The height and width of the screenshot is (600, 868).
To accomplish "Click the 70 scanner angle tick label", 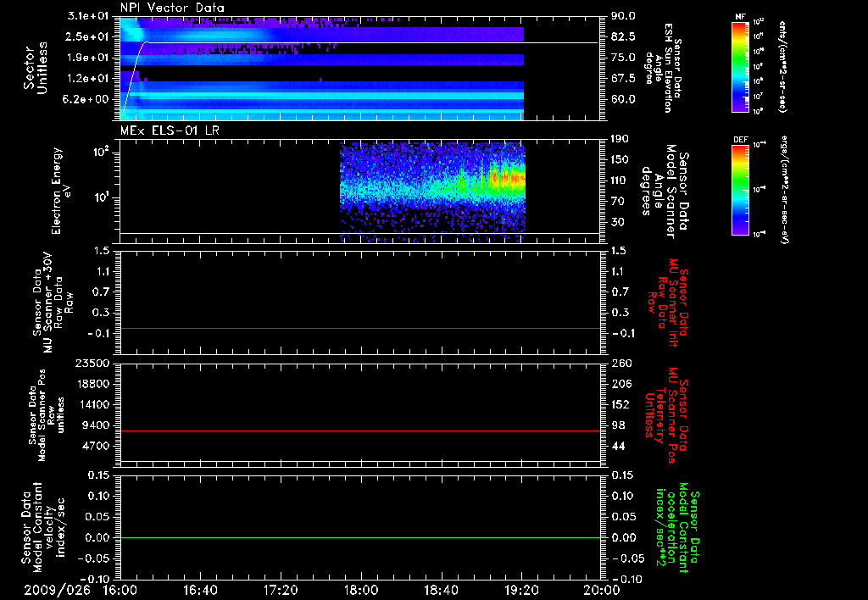I will [618, 202].
